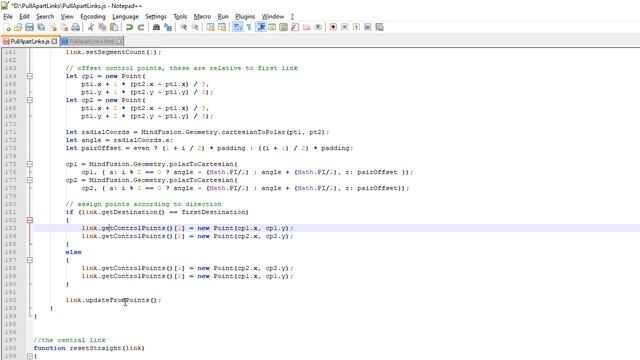640x360 pixels.
Task: Toggle file Monitoring eye icon
Action: (318, 27)
